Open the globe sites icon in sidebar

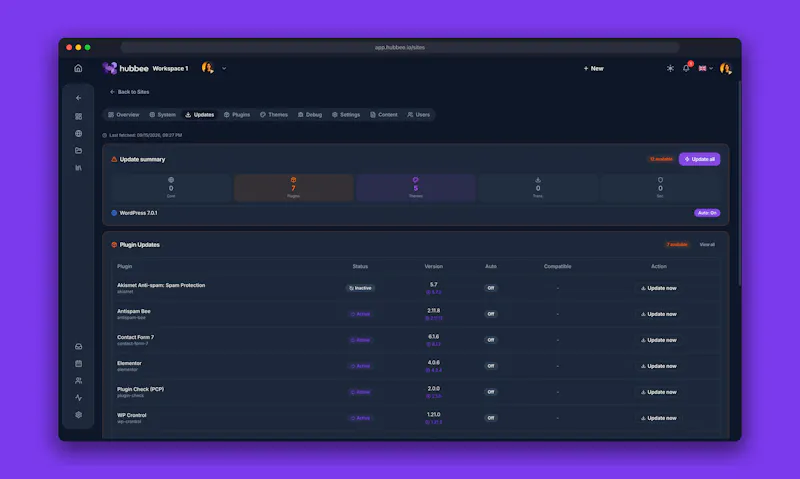pyautogui.click(x=79, y=134)
